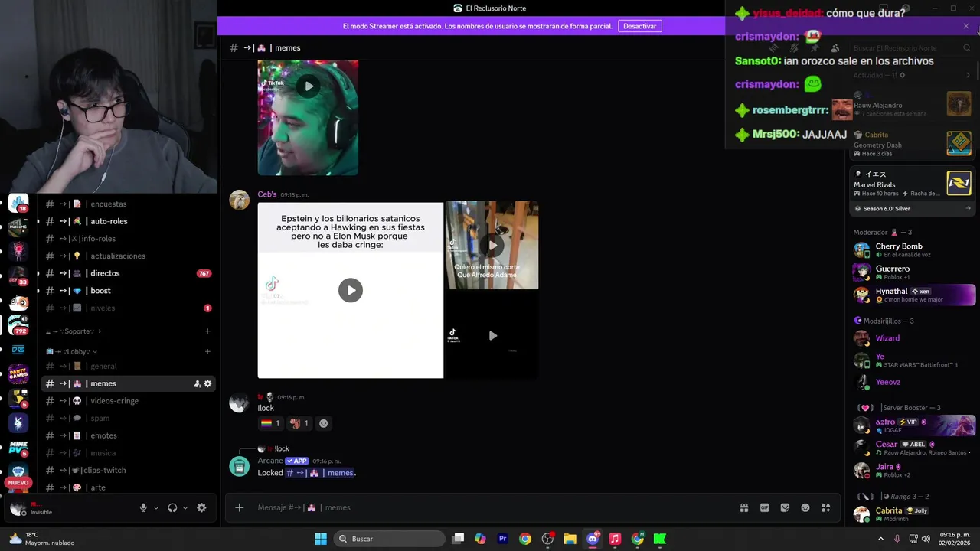Create invite for memes channel
Viewport: 980px width, 551px height.
197,383
